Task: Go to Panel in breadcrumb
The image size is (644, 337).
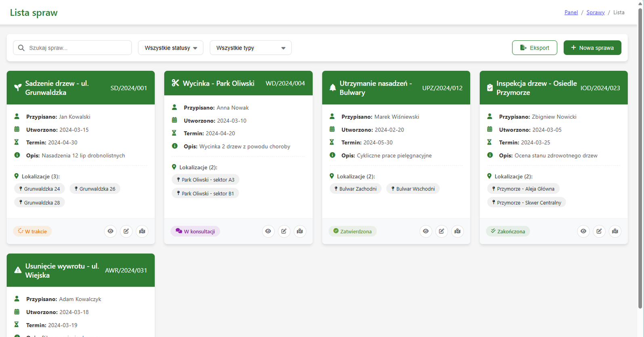Action: (x=571, y=13)
